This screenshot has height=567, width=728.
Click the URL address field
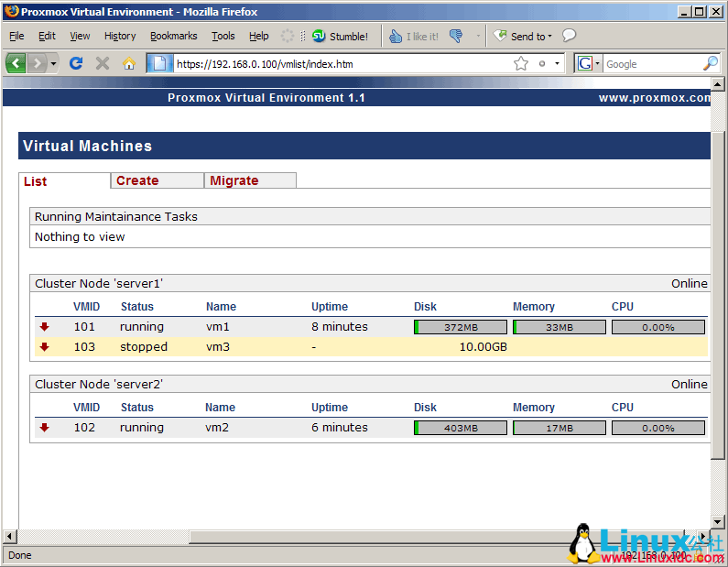(339, 63)
